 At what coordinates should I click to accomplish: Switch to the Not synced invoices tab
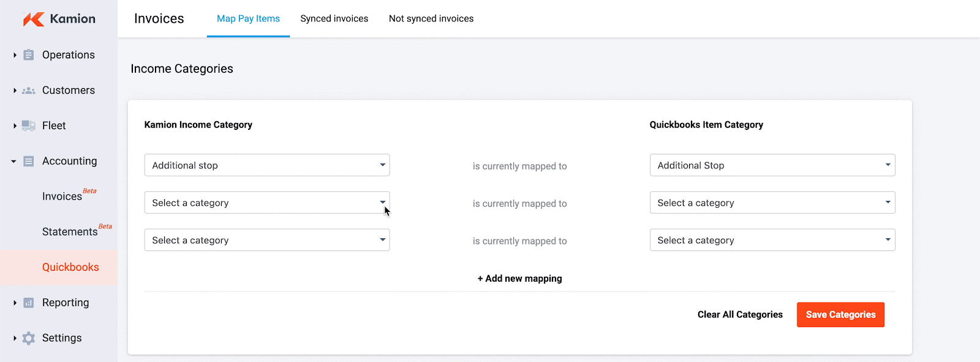point(431,18)
